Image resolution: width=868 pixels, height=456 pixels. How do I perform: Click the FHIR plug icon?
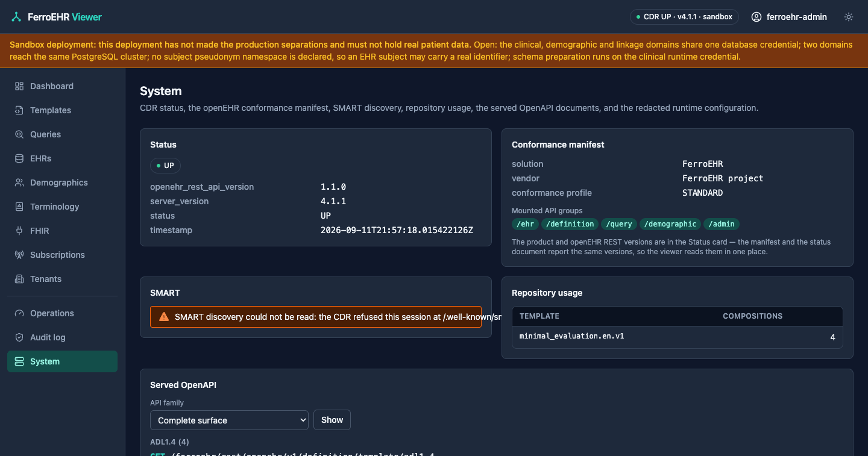click(x=19, y=231)
